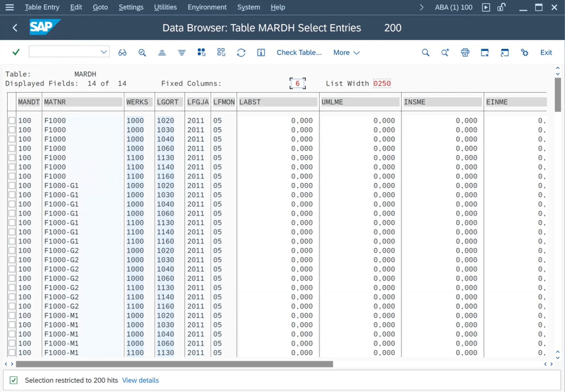Image resolution: width=565 pixels, height=392 pixels.
Task: Click the Deselect All entries icon
Action: pyautogui.click(x=221, y=53)
